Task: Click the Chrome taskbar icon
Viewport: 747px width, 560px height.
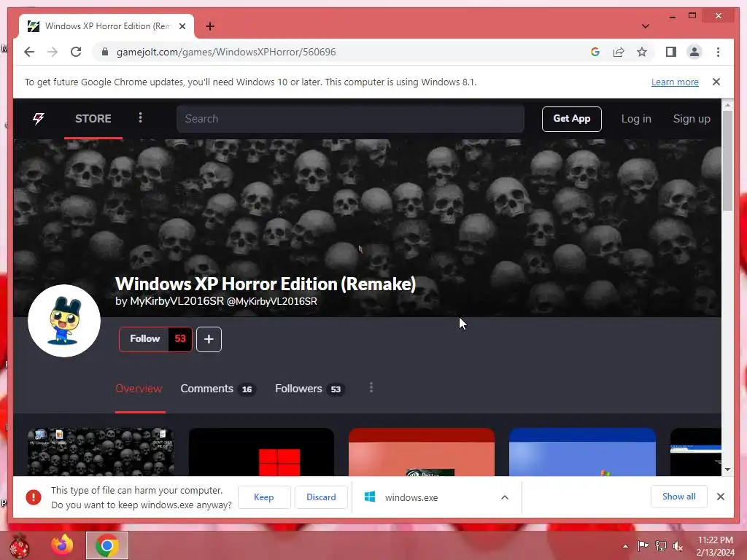Action: (x=107, y=545)
